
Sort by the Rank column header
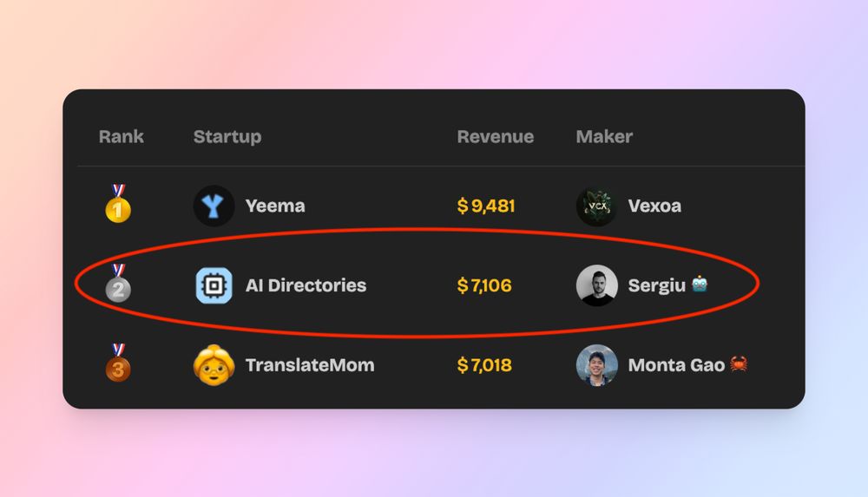pyautogui.click(x=122, y=137)
